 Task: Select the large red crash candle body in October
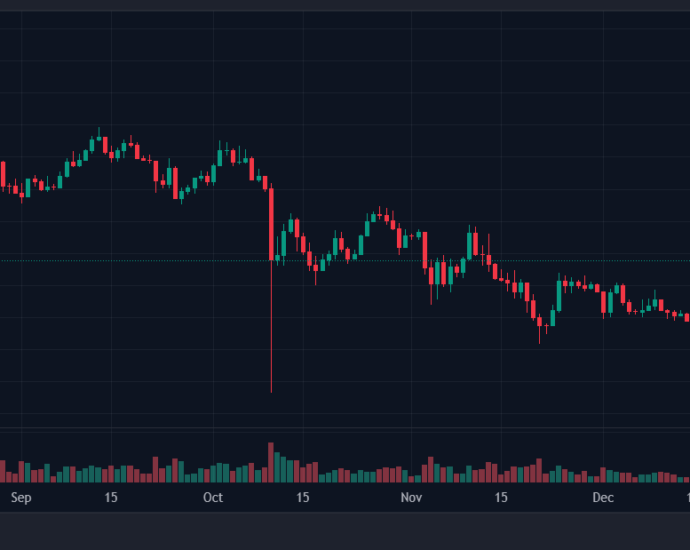271,222
